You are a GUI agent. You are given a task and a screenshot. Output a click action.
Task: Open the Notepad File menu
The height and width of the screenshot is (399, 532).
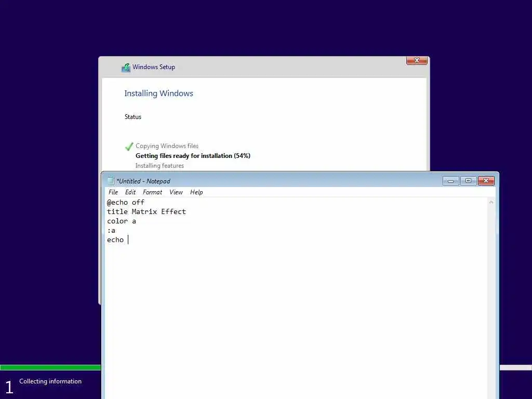pyautogui.click(x=113, y=192)
